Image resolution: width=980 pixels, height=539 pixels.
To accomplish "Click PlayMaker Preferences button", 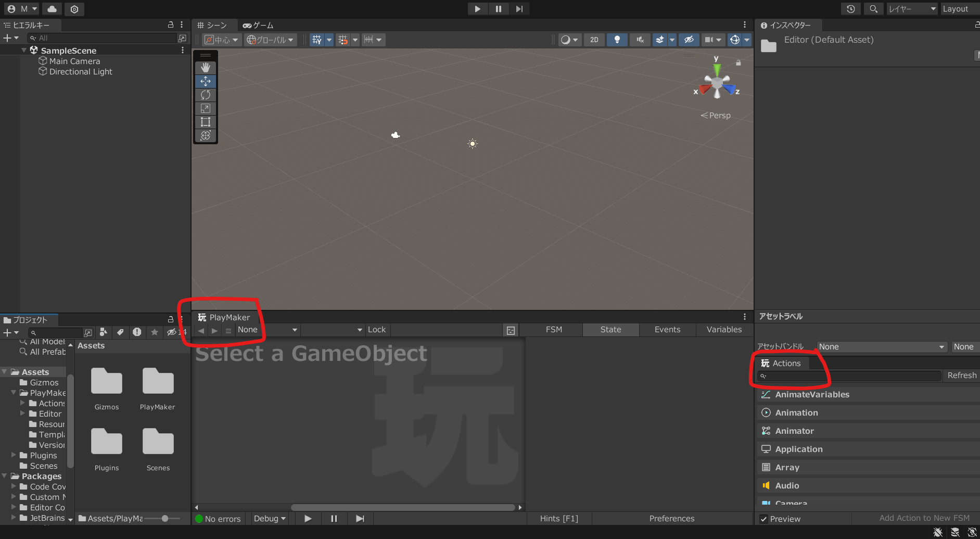I will pyautogui.click(x=672, y=519).
